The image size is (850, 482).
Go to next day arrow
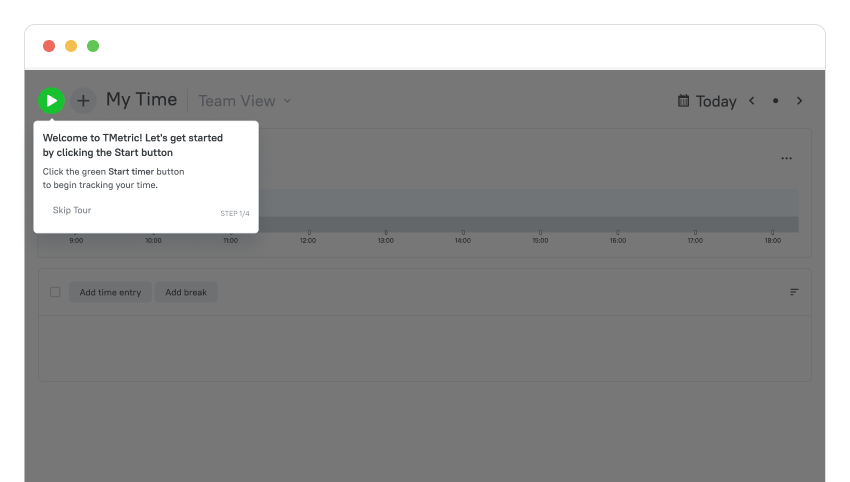click(800, 101)
